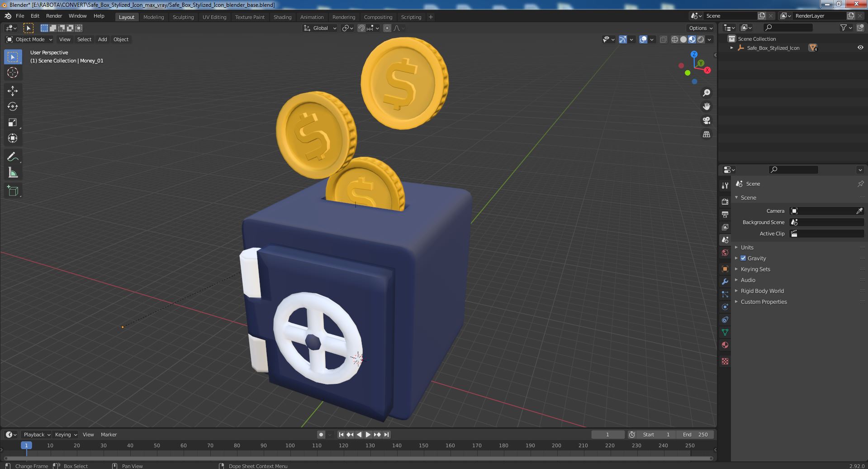Open the Material properties tab
This screenshot has height=469, width=868.
725,345
